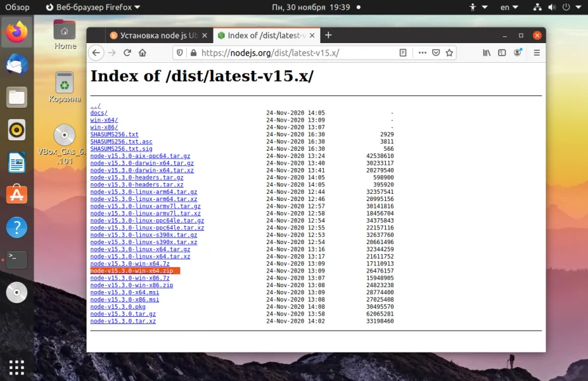This screenshot has width=588, height=381.
Task: Download node-v15.3.0-x64.msi
Action: 124,292
